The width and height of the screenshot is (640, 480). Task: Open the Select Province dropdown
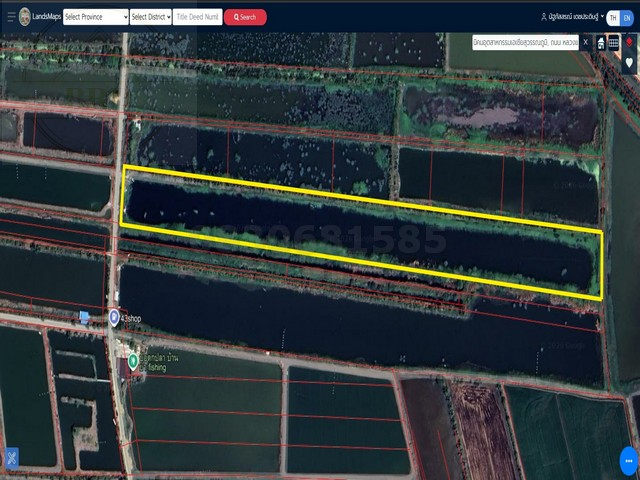(x=96, y=17)
